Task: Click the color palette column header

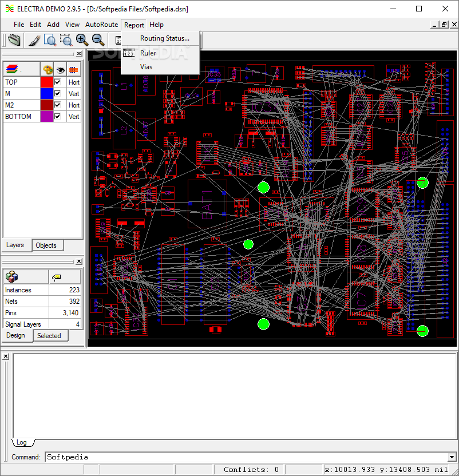Action: pos(47,70)
